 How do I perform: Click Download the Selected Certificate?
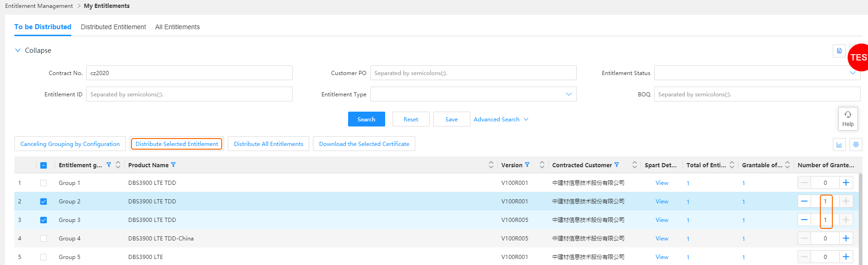(364, 144)
